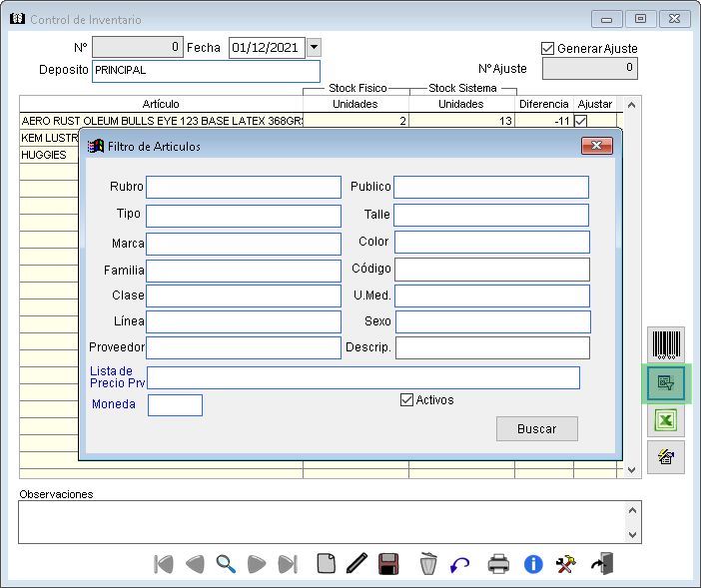Click the Deposito PRINCIPAL field
This screenshot has width=701, height=588.
pyautogui.click(x=206, y=71)
